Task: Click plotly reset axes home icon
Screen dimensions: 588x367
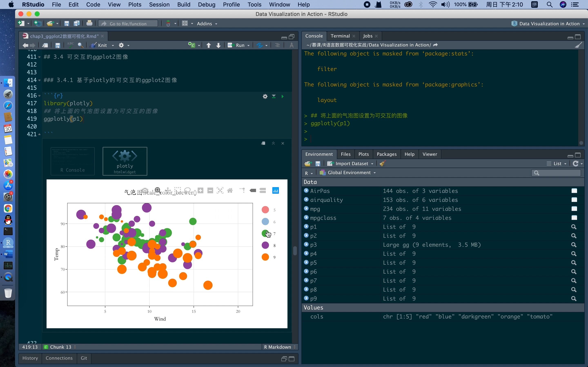Action: [x=230, y=191]
